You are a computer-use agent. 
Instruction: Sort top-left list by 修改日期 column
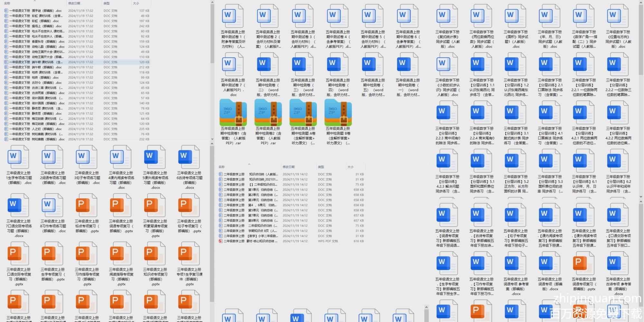coord(74,3)
